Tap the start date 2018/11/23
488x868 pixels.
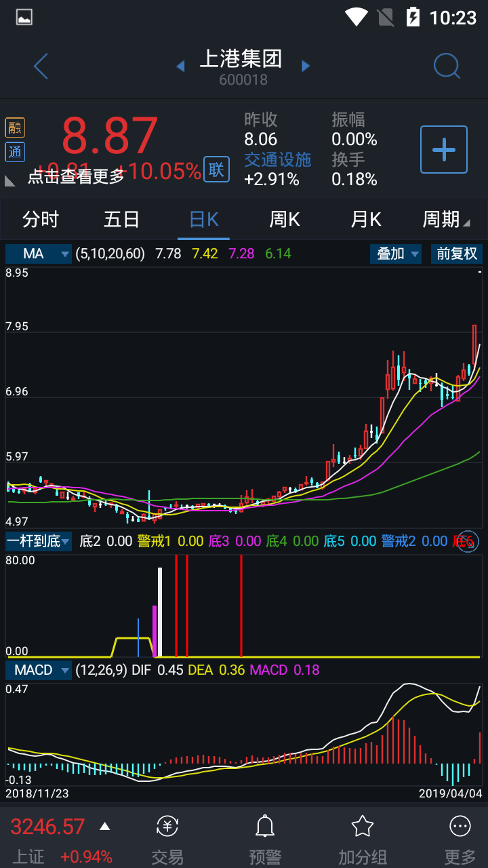tap(37, 793)
